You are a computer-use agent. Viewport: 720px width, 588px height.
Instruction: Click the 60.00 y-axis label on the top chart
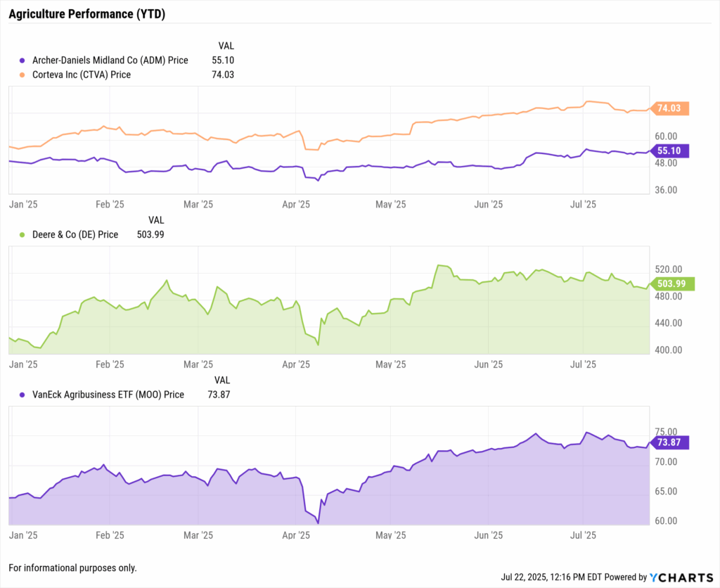(x=666, y=136)
